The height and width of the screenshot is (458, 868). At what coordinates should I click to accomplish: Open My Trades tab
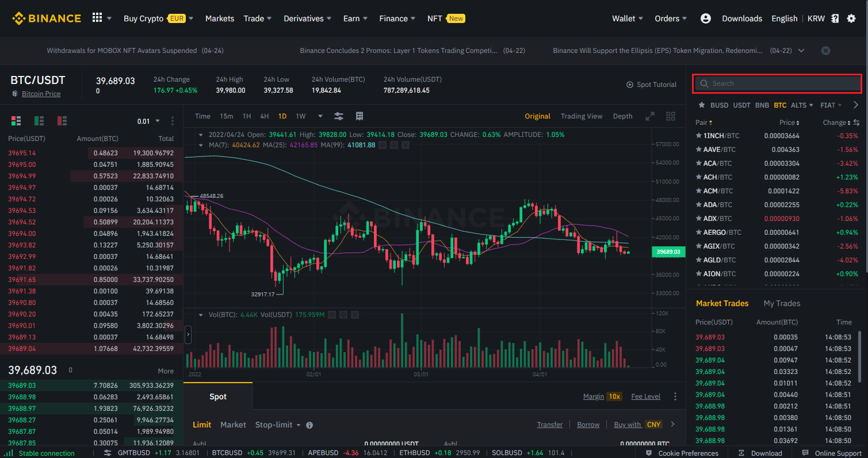pos(782,303)
